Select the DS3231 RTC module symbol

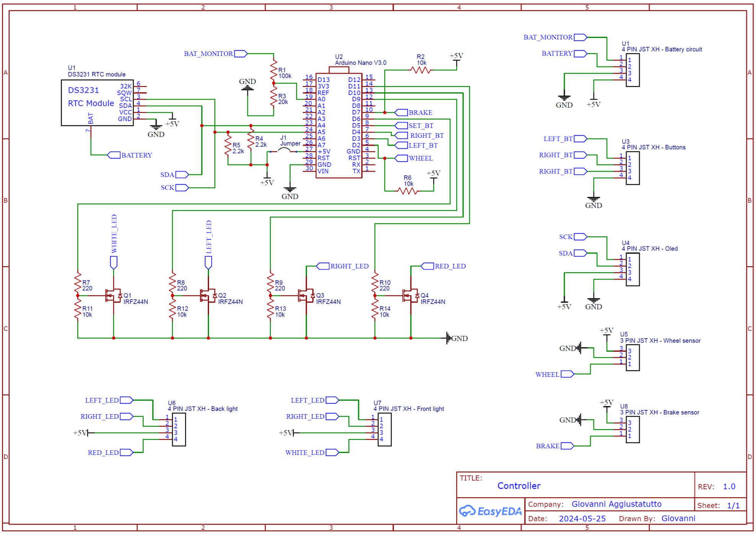[97, 103]
